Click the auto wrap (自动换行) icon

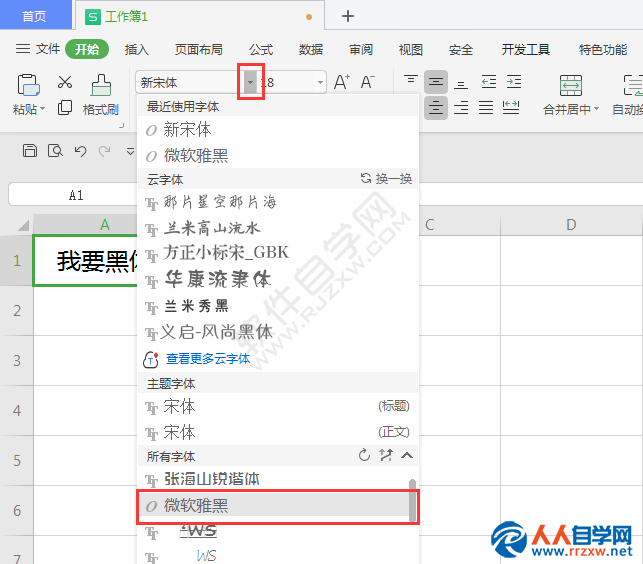[x=633, y=85]
